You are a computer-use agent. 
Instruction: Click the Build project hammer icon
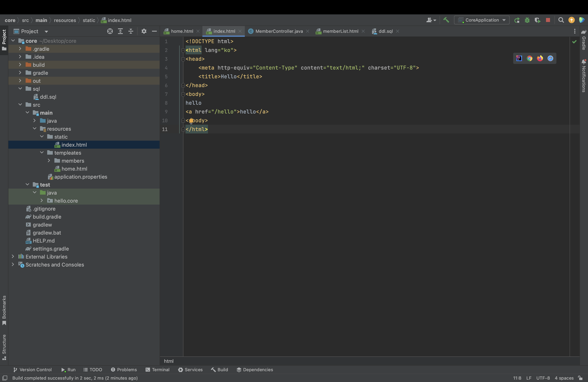tap(446, 20)
